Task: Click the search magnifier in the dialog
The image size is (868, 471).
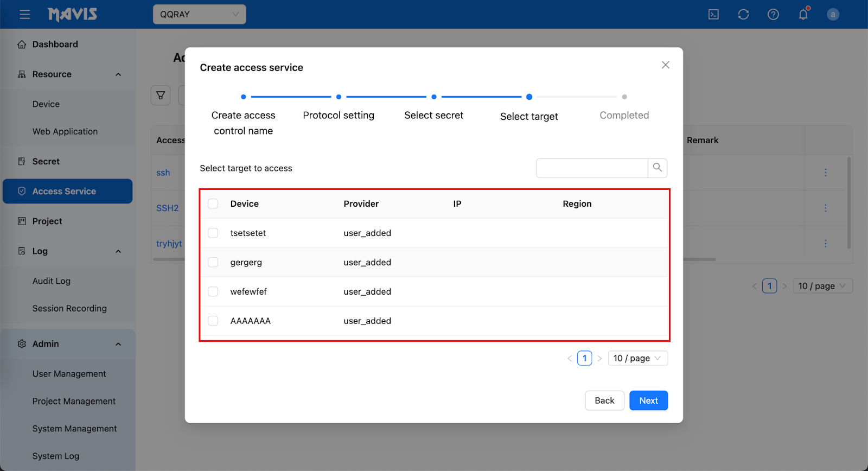Action: (x=657, y=168)
